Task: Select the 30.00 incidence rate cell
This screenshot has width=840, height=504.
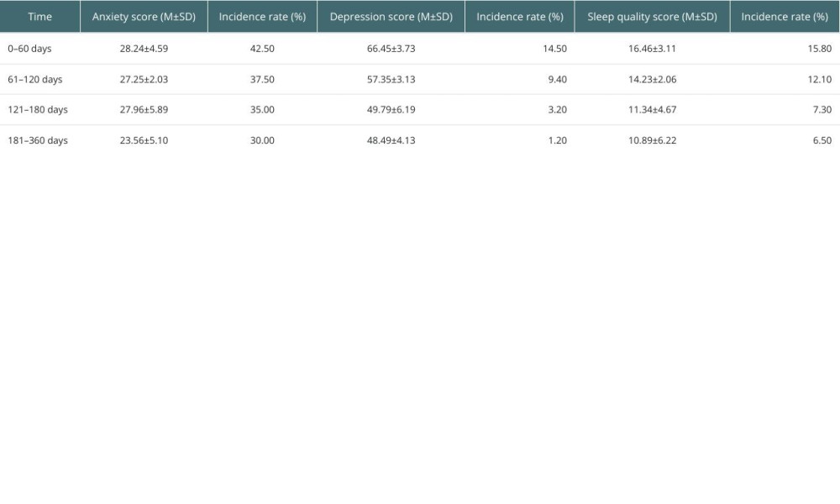Action: 262,140
